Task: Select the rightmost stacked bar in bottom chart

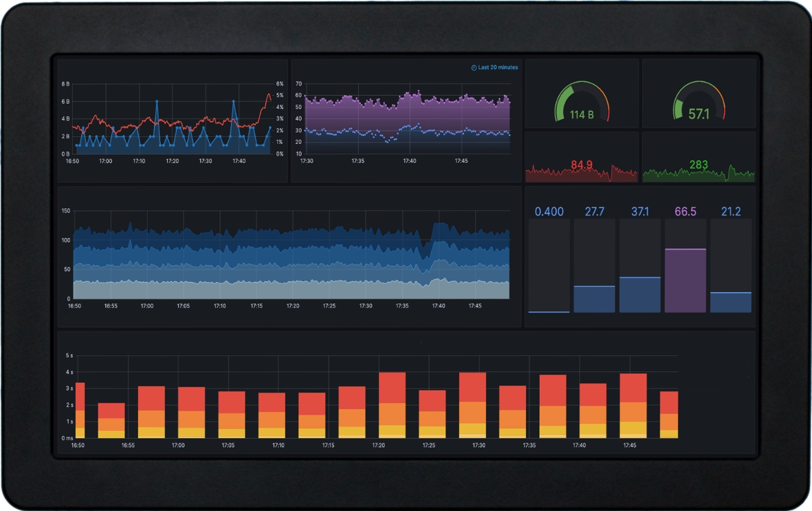Action: [x=669, y=415]
